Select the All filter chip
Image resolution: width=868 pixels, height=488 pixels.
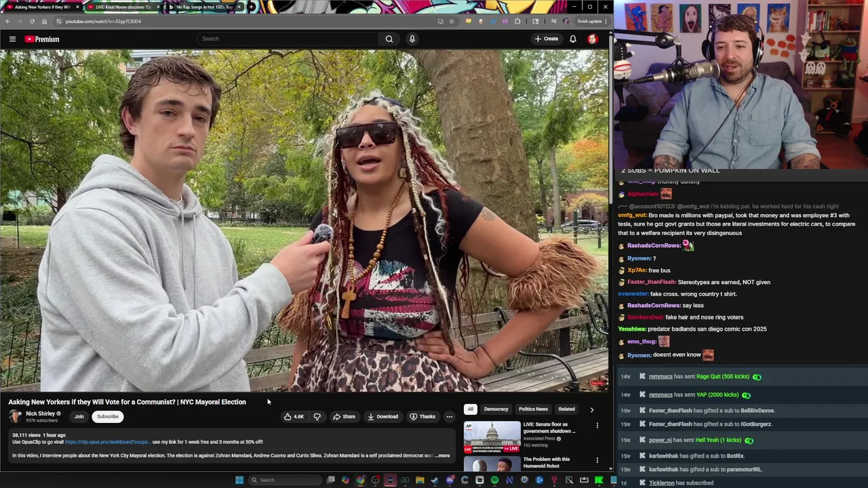coord(470,409)
